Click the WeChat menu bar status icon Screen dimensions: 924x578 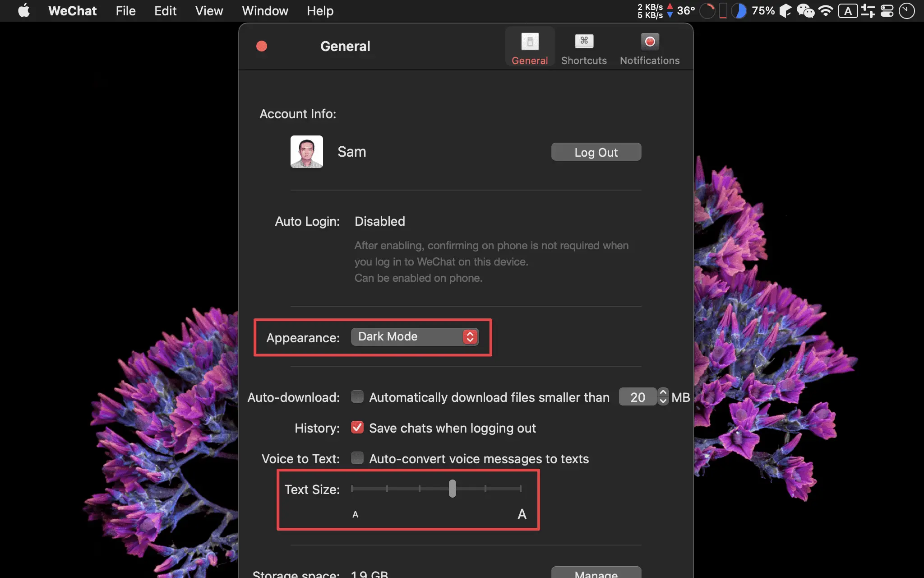pyautogui.click(x=805, y=10)
